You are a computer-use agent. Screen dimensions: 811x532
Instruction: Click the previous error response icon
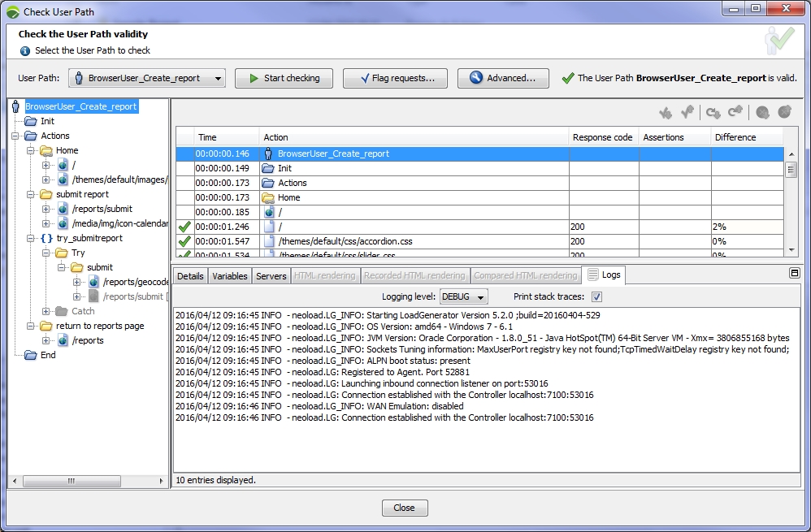tap(783, 113)
